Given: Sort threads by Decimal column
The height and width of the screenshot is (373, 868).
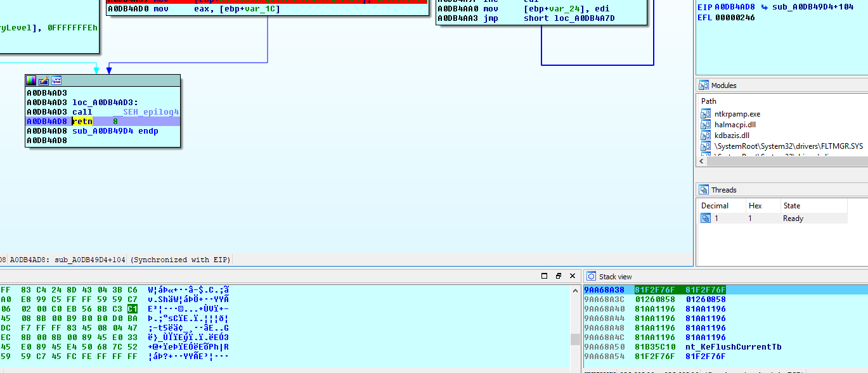Looking at the screenshot, I should click(x=715, y=206).
